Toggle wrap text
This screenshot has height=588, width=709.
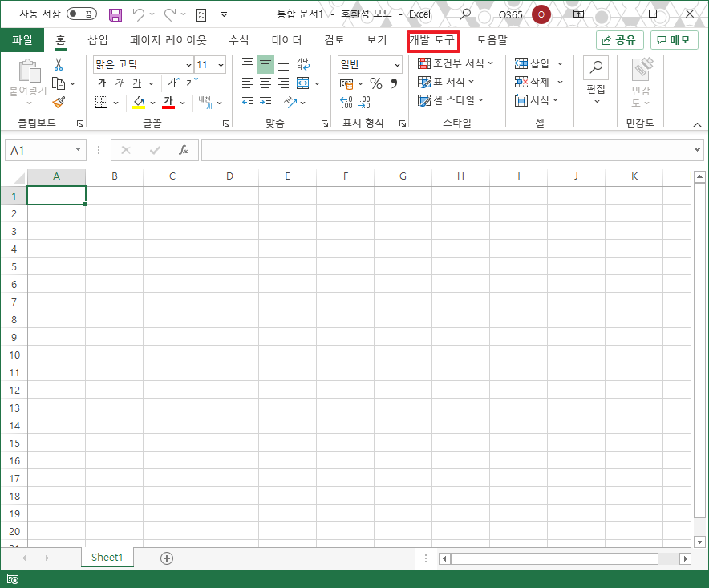point(303,64)
